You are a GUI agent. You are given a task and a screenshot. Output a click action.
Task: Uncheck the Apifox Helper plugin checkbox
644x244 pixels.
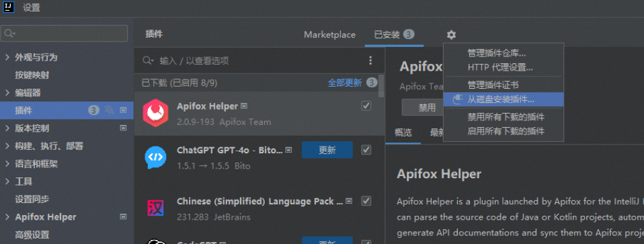(366, 106)
